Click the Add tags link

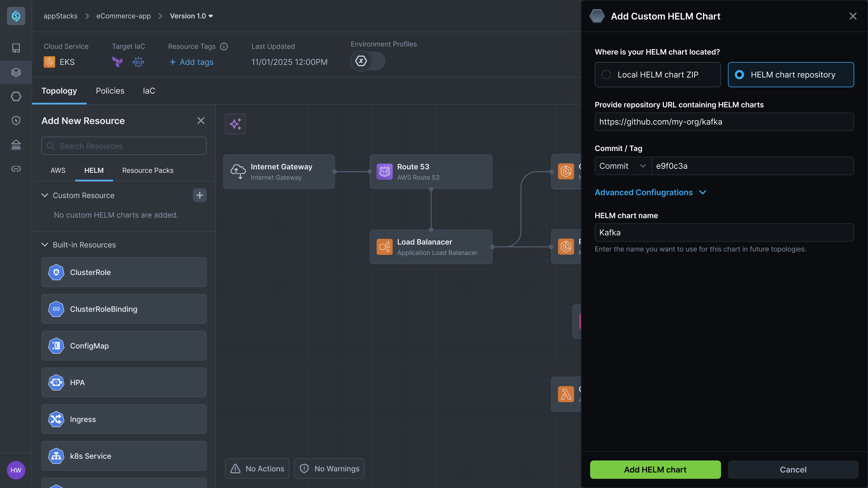(191, 62)
